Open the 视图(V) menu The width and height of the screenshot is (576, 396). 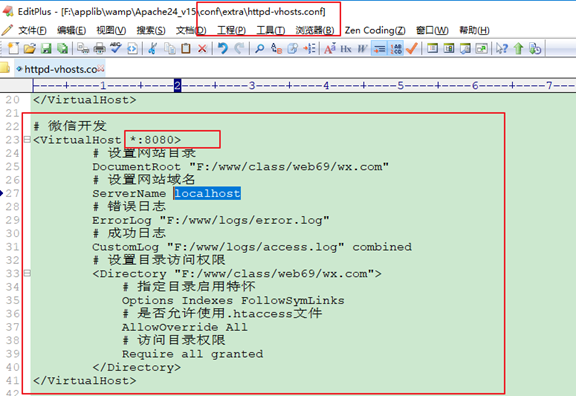click(x=111, y=30)
